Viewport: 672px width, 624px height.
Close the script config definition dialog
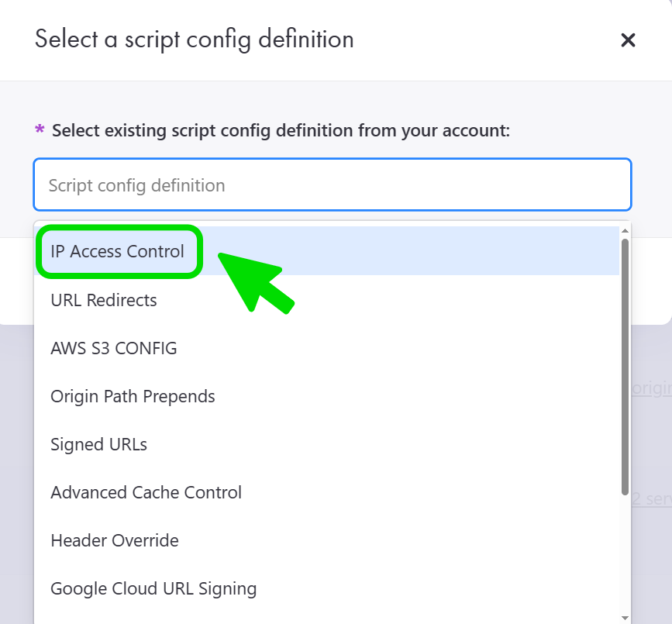[x=628, y=40]
